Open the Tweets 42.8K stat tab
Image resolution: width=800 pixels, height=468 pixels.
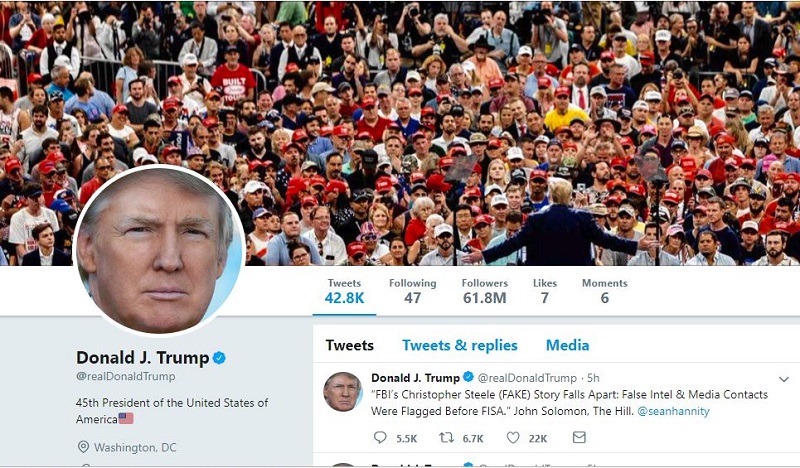(x=344, y=291)
